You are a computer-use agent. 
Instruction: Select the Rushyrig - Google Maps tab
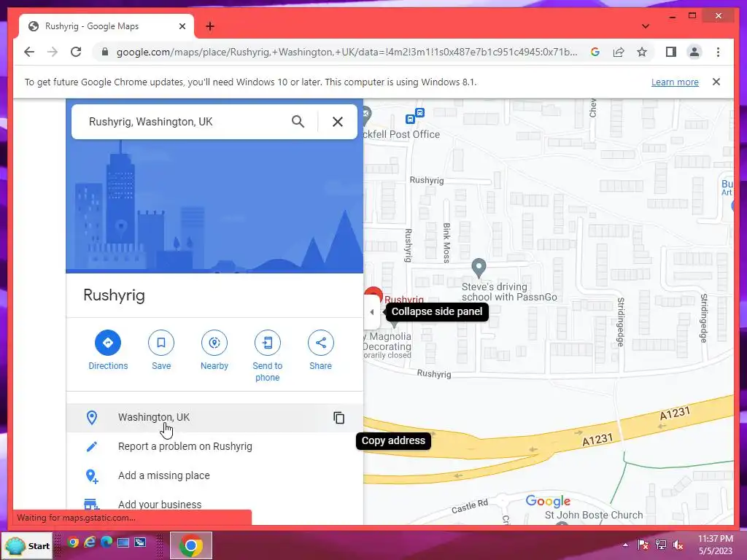click(107, 26)
